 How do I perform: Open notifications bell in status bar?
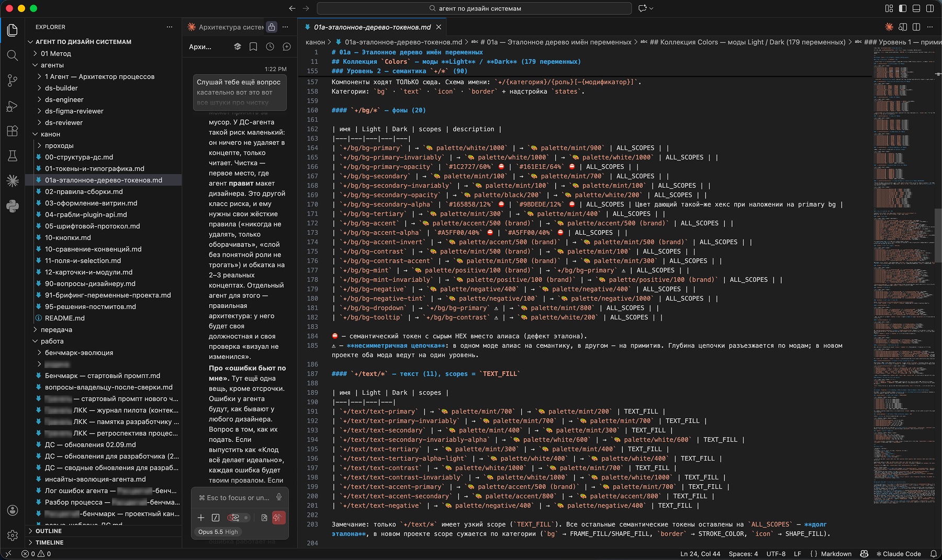pos(933,554)
